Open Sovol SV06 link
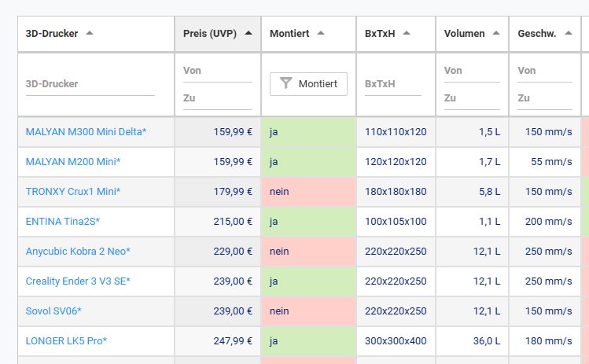The width and height of the screenshot is (589, 364). pyautogui.click(x=53, y=311)
